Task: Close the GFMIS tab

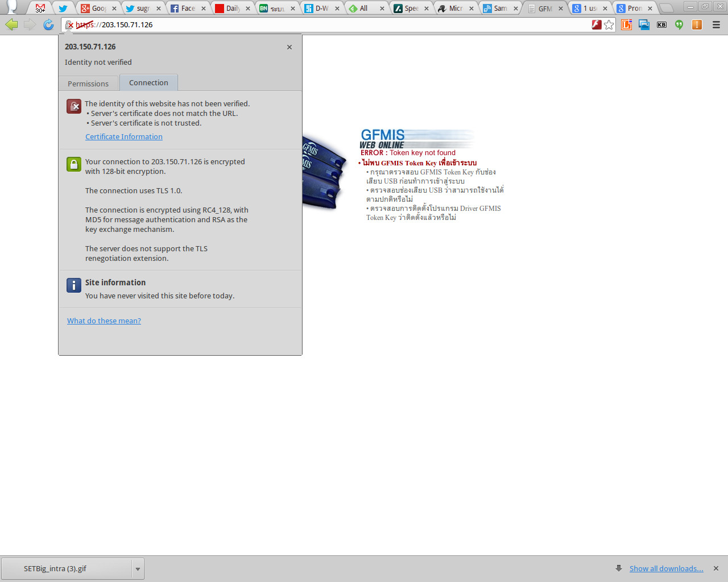Action: point(560,9)
